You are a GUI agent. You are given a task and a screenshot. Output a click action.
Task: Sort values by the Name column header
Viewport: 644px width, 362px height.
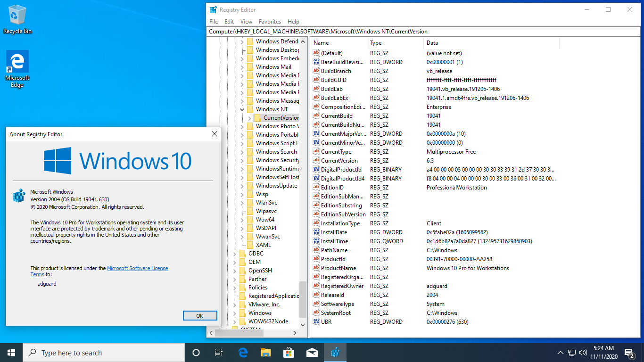(339, 43)
